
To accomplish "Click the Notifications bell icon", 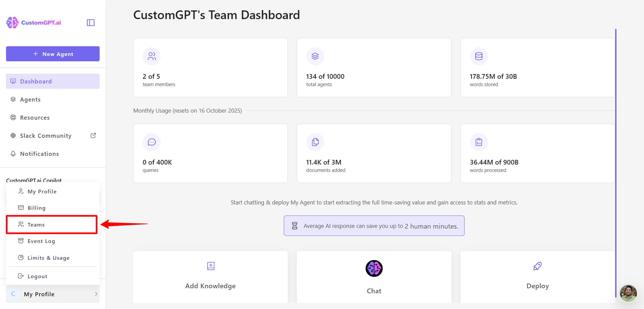I will pos(13,153).
